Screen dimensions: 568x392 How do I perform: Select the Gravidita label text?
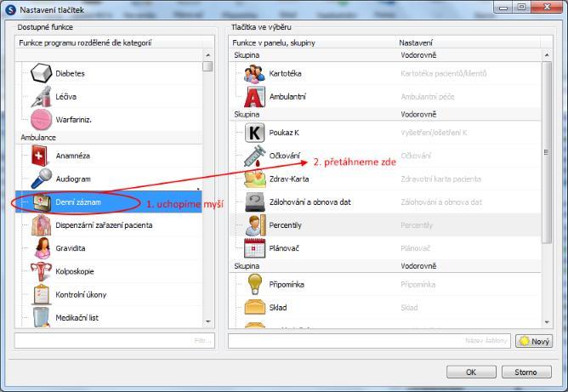coord(71,248)
